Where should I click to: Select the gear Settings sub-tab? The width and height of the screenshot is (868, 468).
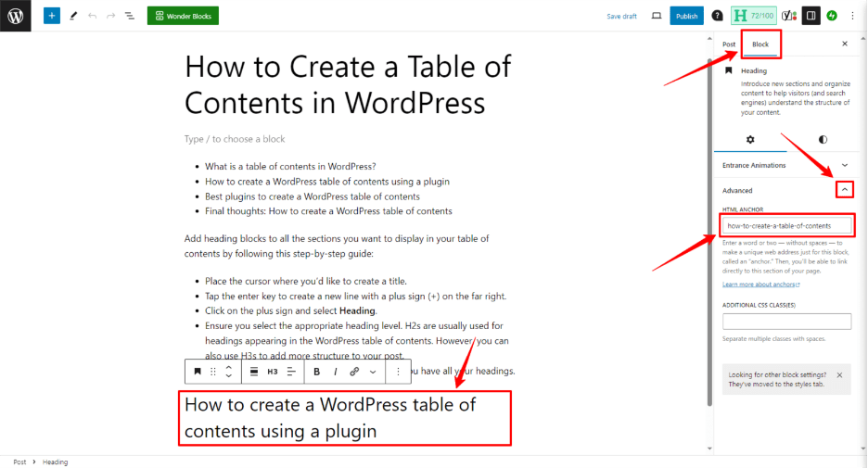pos(750,139)
